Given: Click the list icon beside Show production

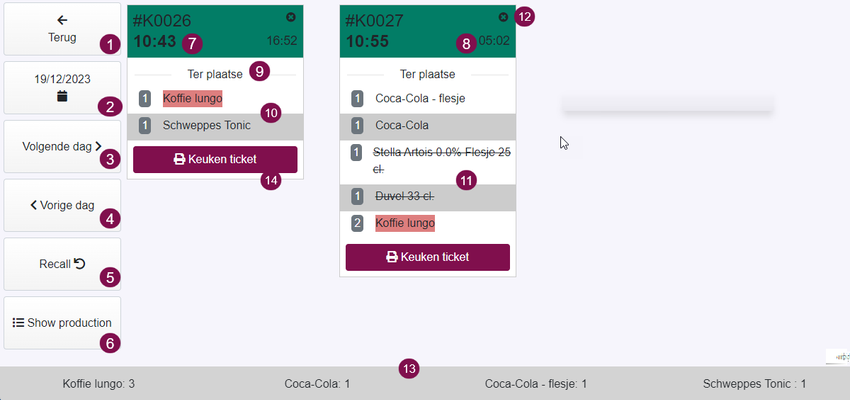Looking at the screenshot, I should pyautogui.click(x=18, y=322).
